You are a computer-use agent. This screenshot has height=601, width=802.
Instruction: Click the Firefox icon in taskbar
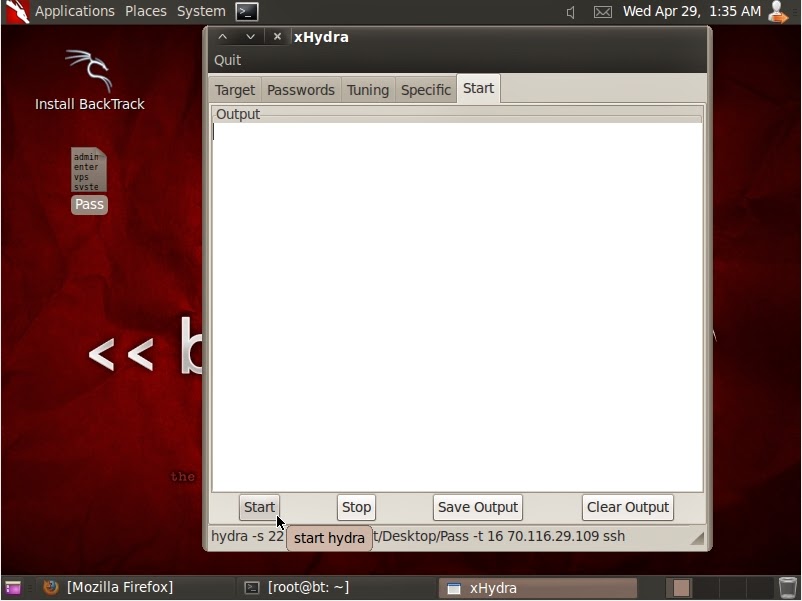(x=51, y=587)
